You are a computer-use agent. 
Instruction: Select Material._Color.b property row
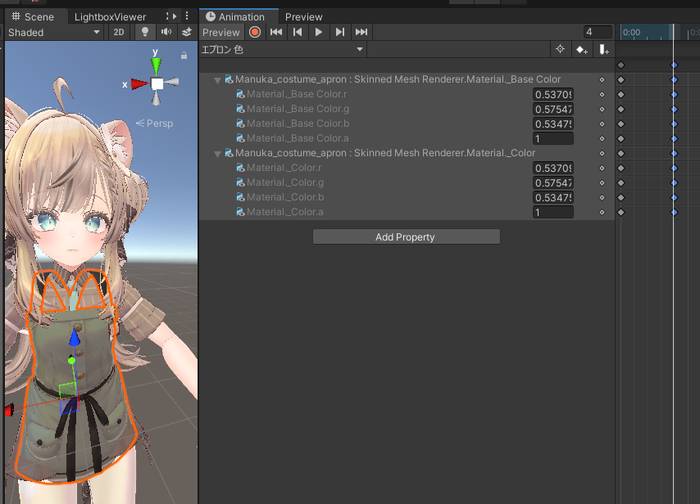pyautogui.click(x=406, y=197)
